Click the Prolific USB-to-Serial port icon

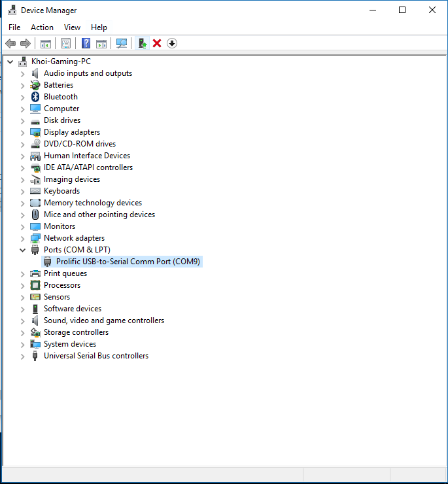(48, 262)
